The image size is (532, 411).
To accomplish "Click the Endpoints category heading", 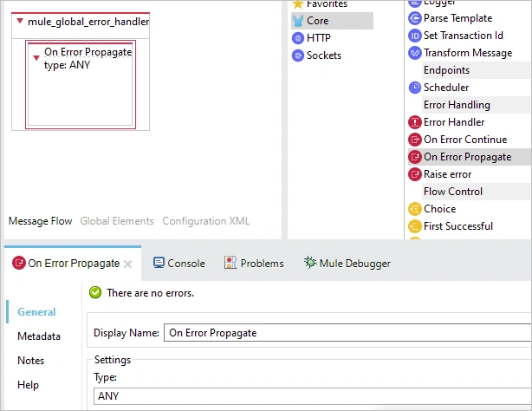I will [x=446, y=70].
